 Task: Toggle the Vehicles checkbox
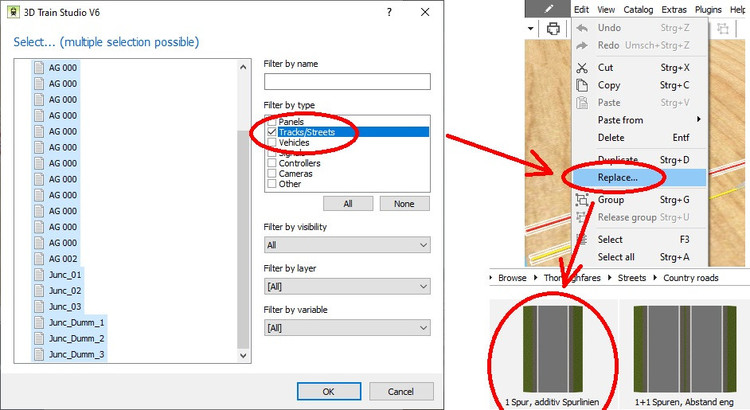[x=272, y=142]
